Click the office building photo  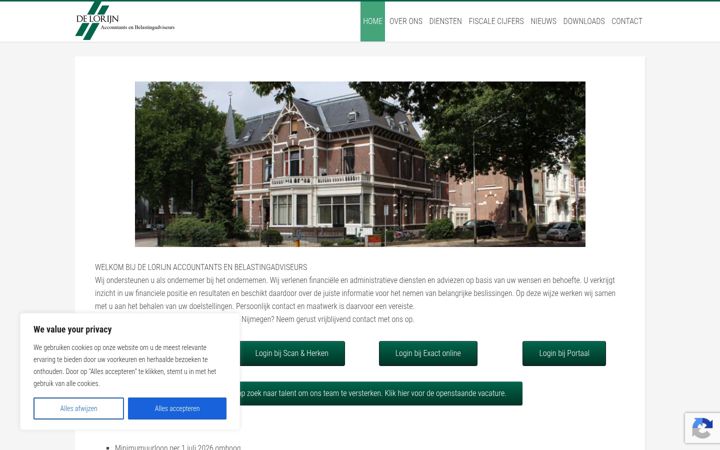click(x=360, y=164)
